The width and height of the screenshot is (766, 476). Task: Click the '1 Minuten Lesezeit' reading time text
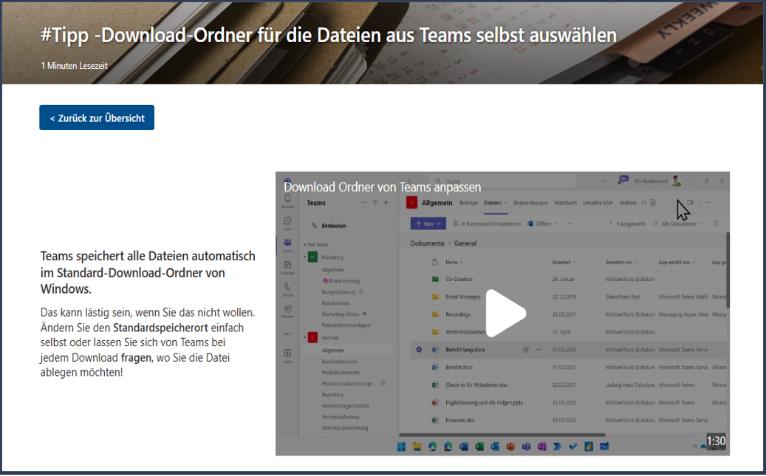(x=74, y=65)
